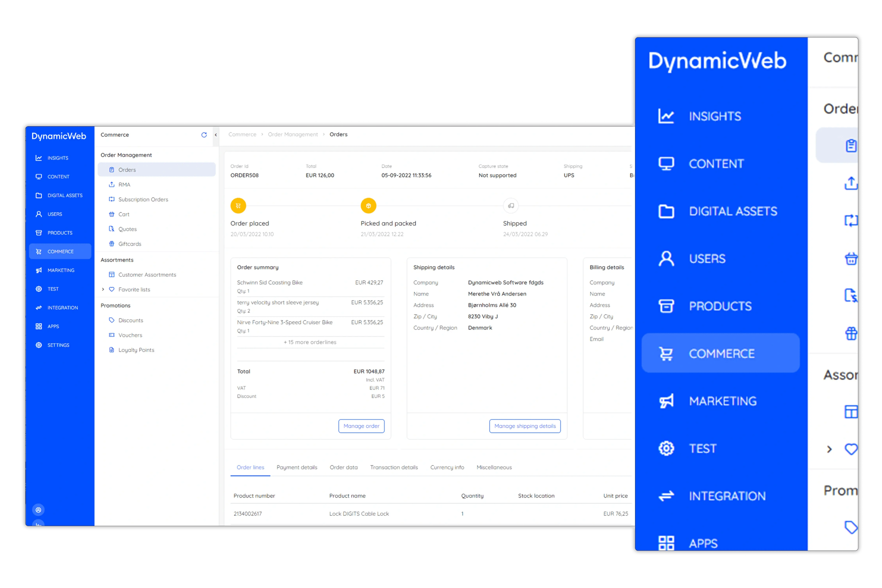Screen dimensions: 882x588
Task: Click the user profile icon at the sidebar bottom
Action: tap(39, 510)
